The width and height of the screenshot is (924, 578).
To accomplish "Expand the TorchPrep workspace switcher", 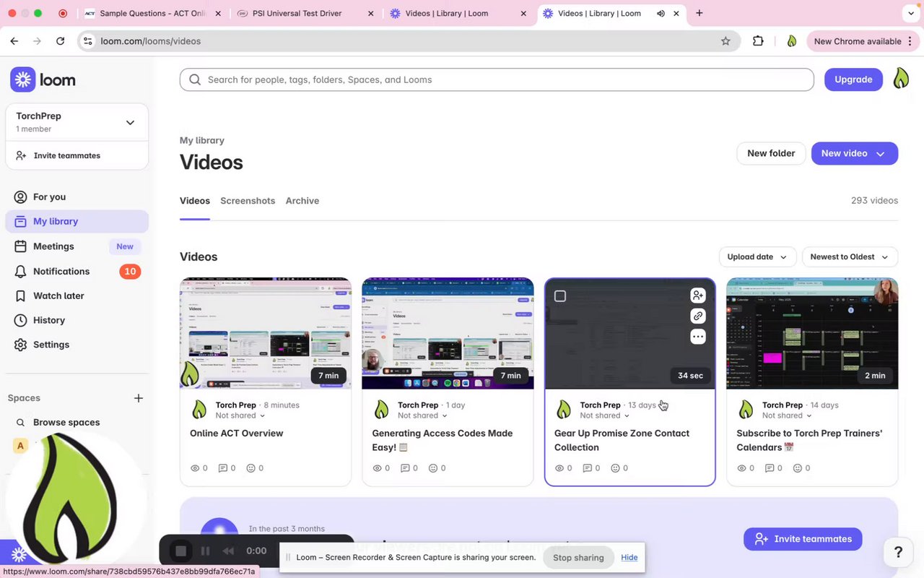I will [130, 122].
